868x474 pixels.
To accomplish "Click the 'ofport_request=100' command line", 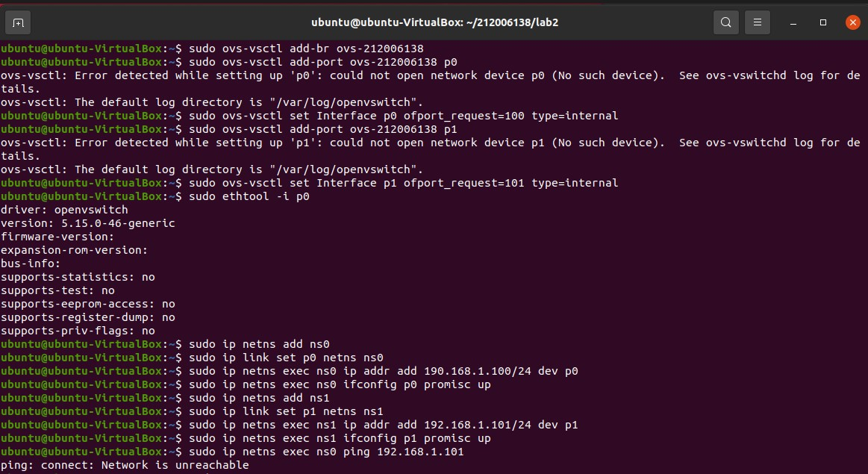I will (x=403, y=116).
